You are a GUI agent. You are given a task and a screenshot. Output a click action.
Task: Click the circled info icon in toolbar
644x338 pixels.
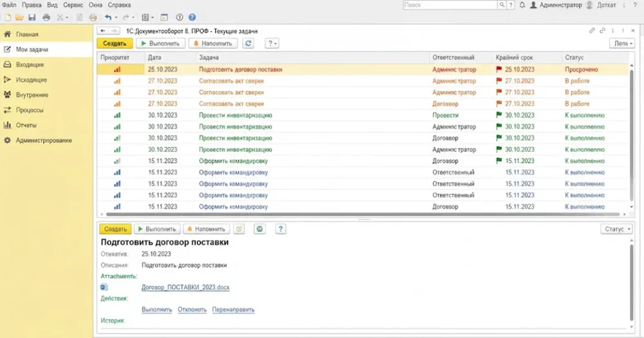click(x=180, y=17)
